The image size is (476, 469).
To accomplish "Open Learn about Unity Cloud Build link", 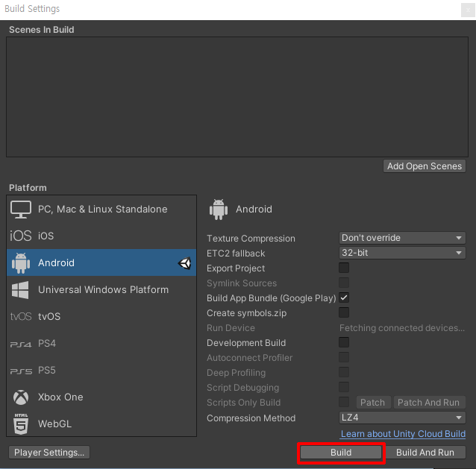I will (403, 434).
